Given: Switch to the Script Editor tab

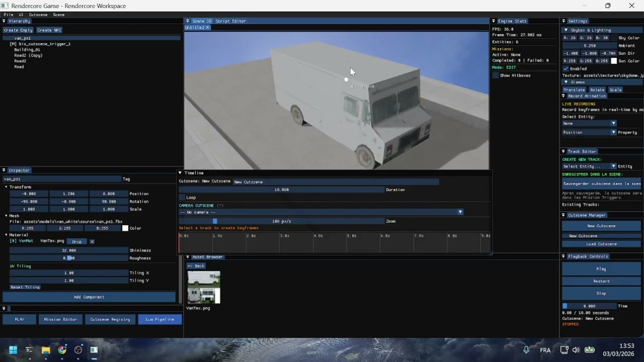Looking at the screenshot, I should pyautogui.click(x=231, y=21).
